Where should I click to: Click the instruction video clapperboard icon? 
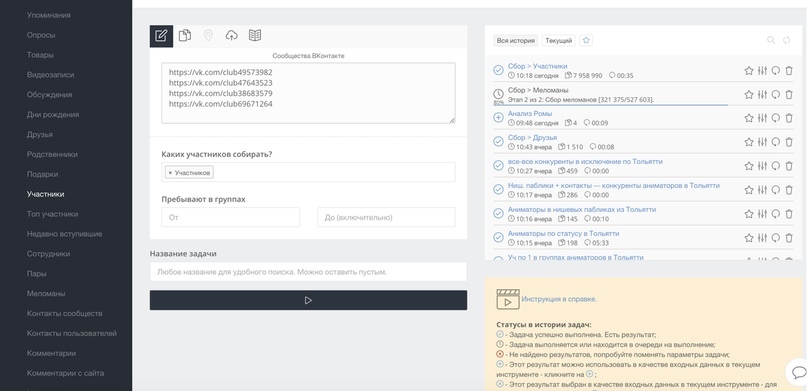507,299
